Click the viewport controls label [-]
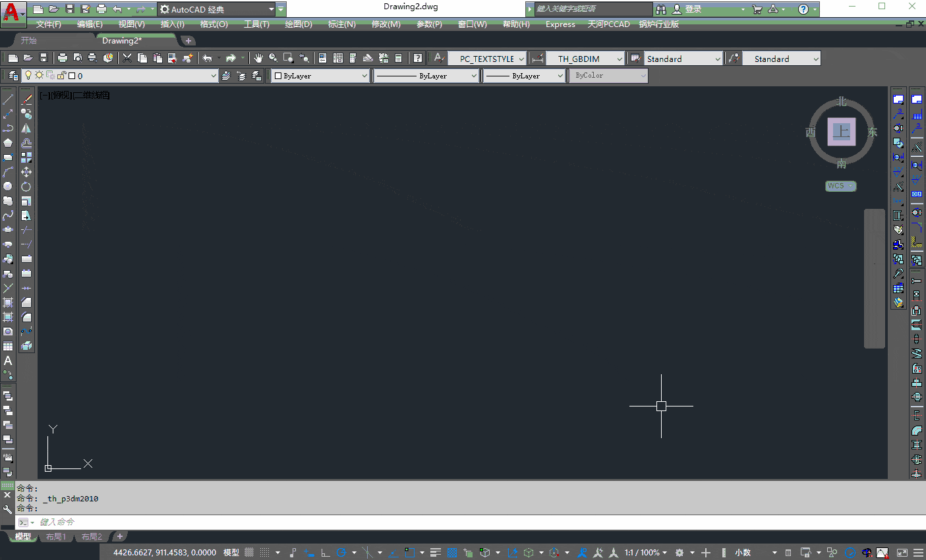 43,96
